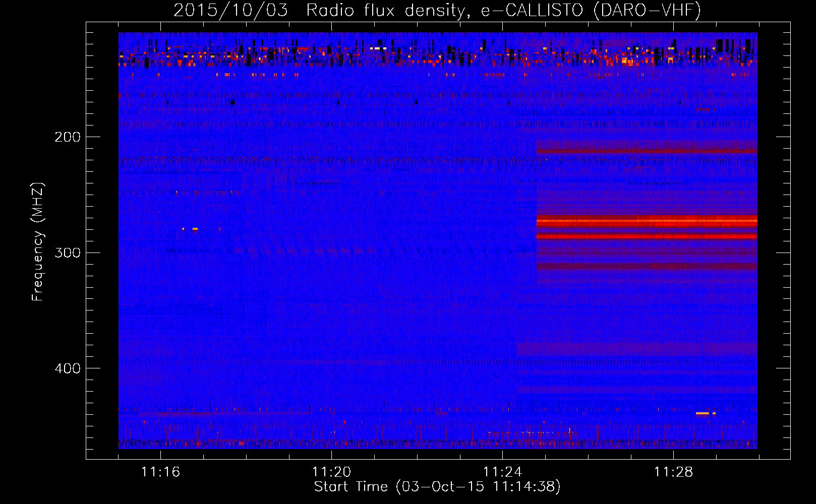Click the plot title mentioning e-CALLISTO (DARO-VHF)
The image size is (816, 504).
[437, 10]
